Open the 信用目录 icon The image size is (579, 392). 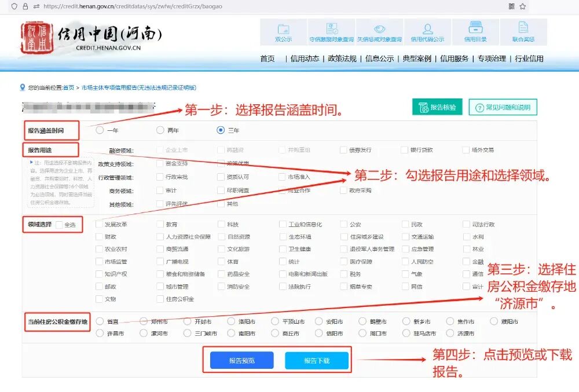tap(475, 29)
